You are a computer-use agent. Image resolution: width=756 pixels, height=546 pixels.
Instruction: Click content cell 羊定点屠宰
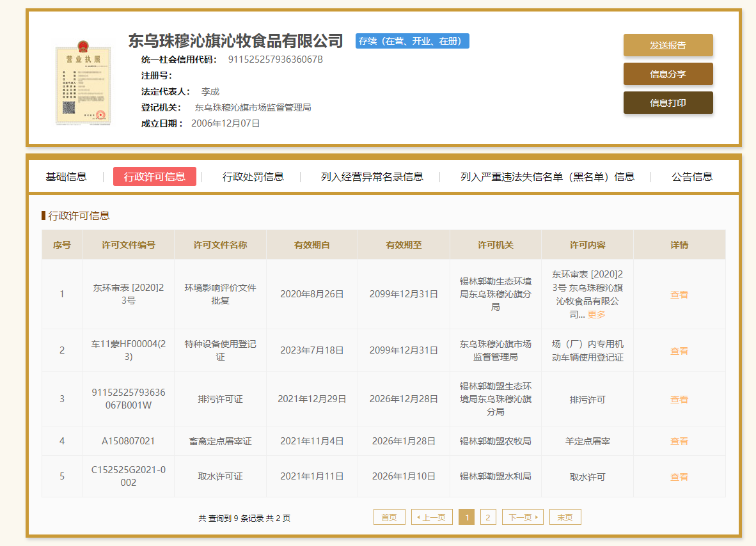tap(587, 441)
